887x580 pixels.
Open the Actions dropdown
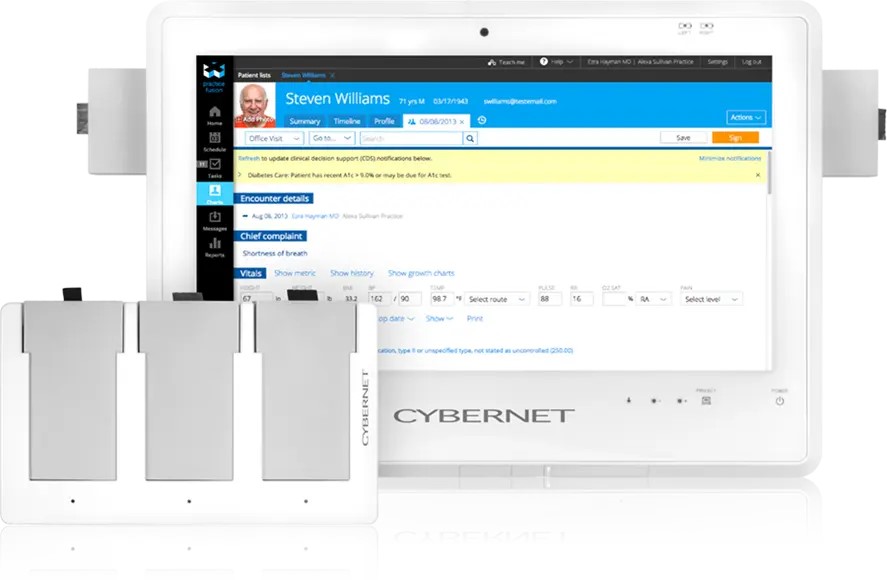(x=746, y=117)
